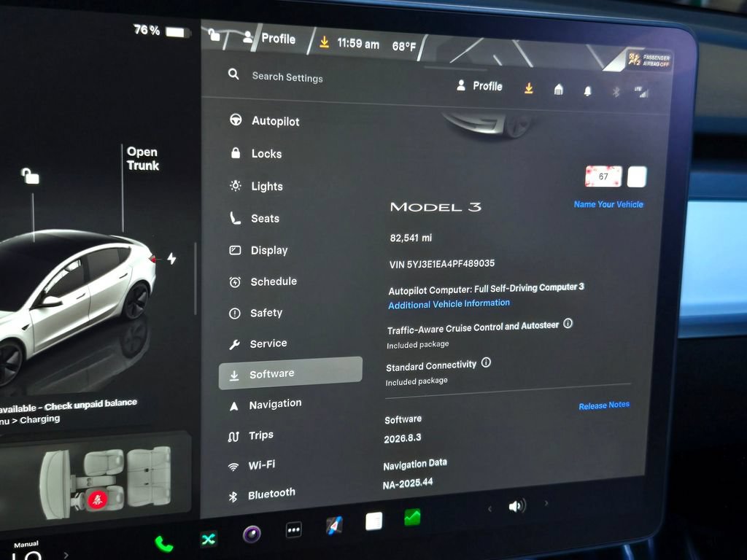Open the Autopilot settings

pyautogui.click(x=264, y=121)
